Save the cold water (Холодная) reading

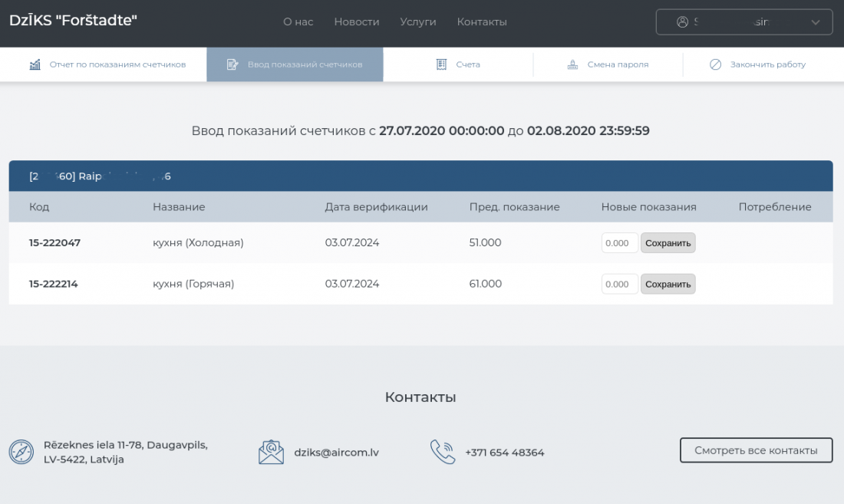(668, 243)
